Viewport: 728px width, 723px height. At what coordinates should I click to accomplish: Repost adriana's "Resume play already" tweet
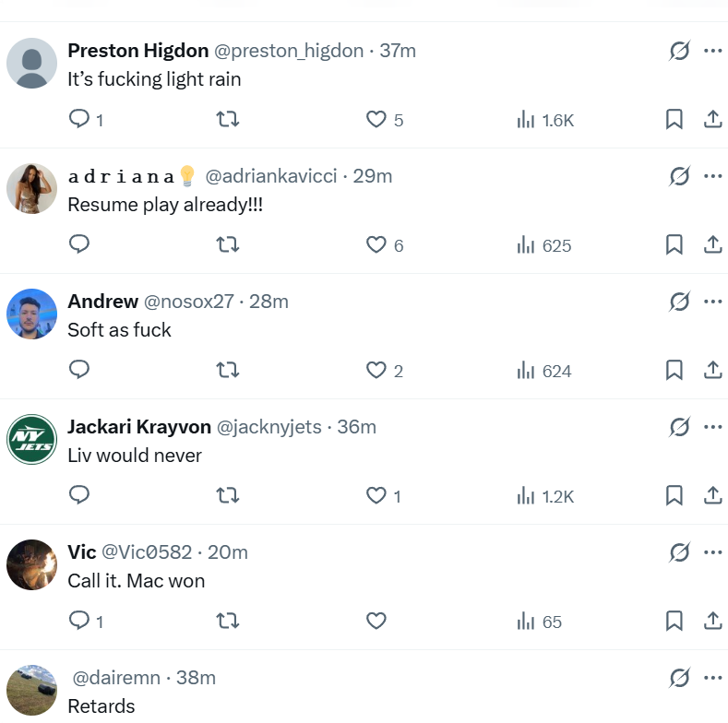click(227, 244)
